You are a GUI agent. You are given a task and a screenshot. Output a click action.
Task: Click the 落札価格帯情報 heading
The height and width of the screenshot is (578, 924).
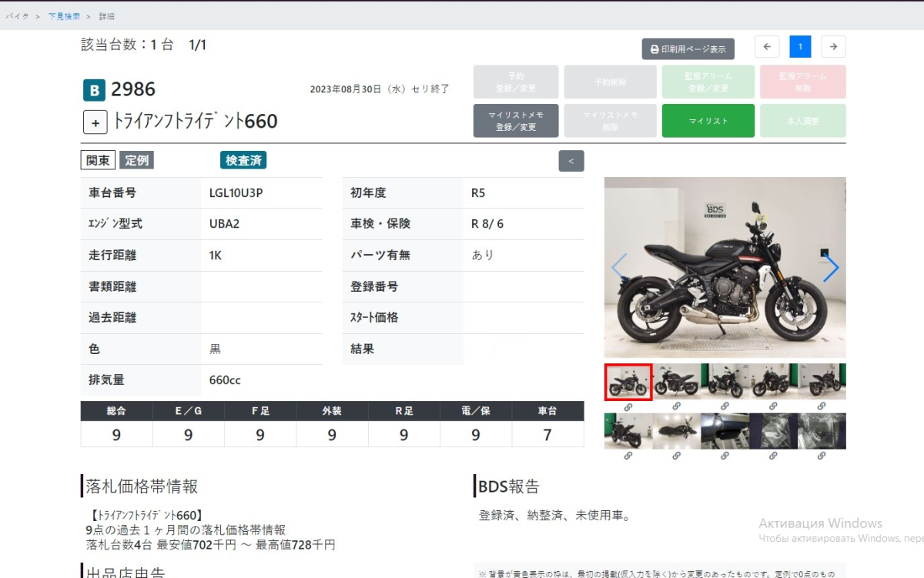click(142, 486)
